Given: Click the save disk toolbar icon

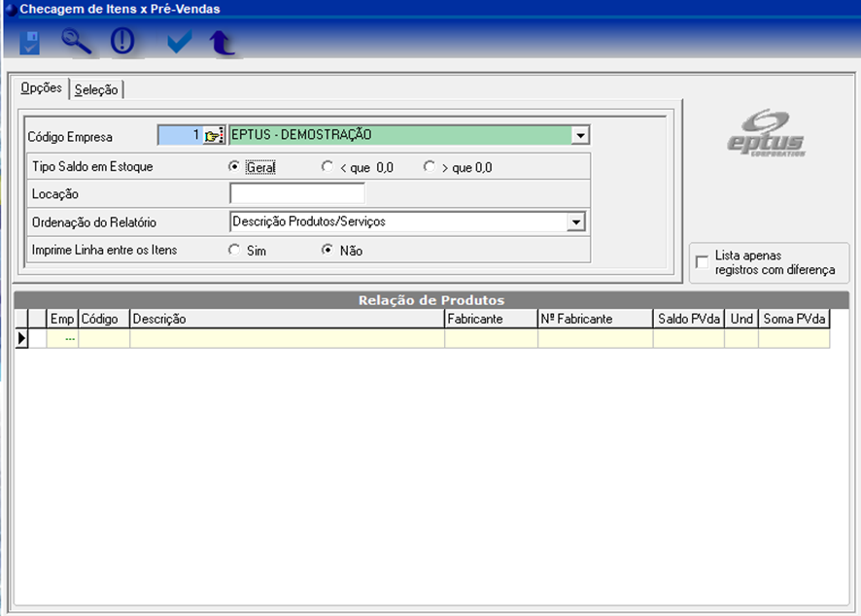Looking at the screenshot, I should point(30,42).
